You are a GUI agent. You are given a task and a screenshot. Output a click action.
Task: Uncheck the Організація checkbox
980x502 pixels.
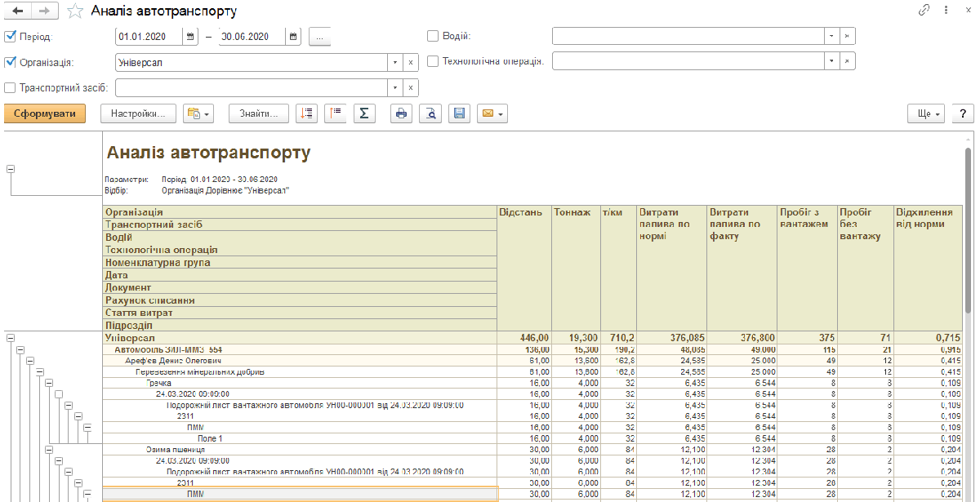(x=11, y=62)
